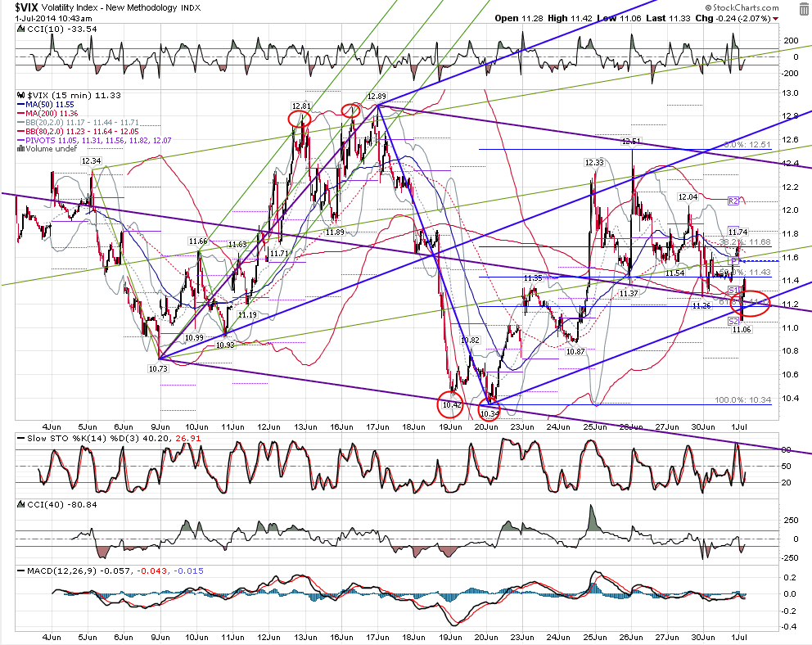Screen dimensions: 812x645
Task: Click the 11.66 price label
Action: coord(198,241)
